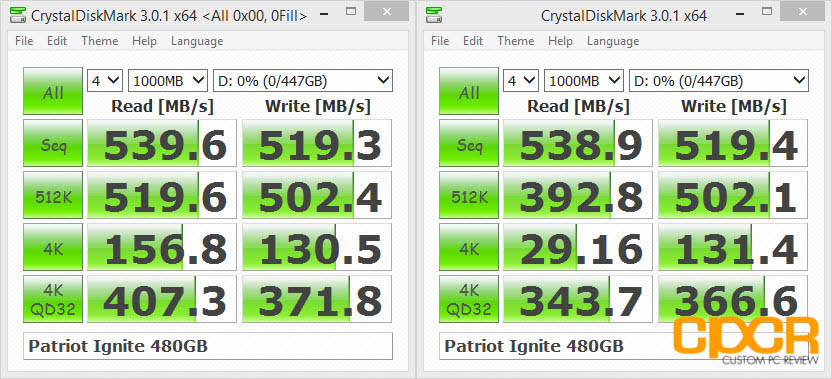Start the Seq test in the right window
The image size is (832, 379).
(469, 143)
